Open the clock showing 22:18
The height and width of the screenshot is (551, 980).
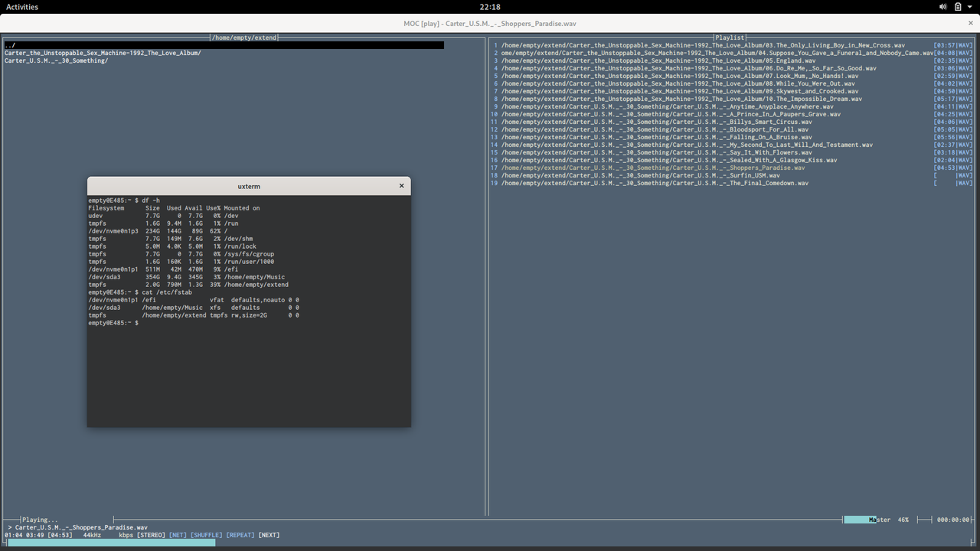coord(490,7)
